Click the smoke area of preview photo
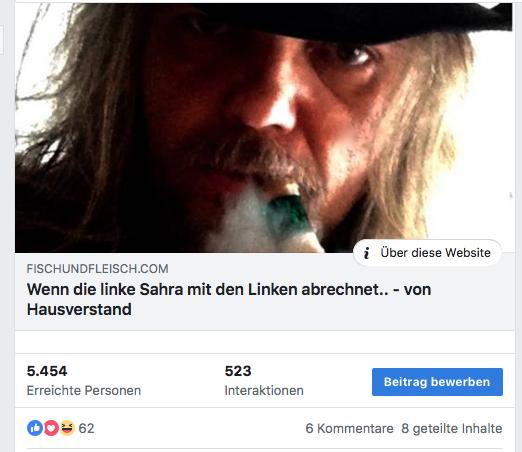The image size is (522, 452). (x=240, y=222)
